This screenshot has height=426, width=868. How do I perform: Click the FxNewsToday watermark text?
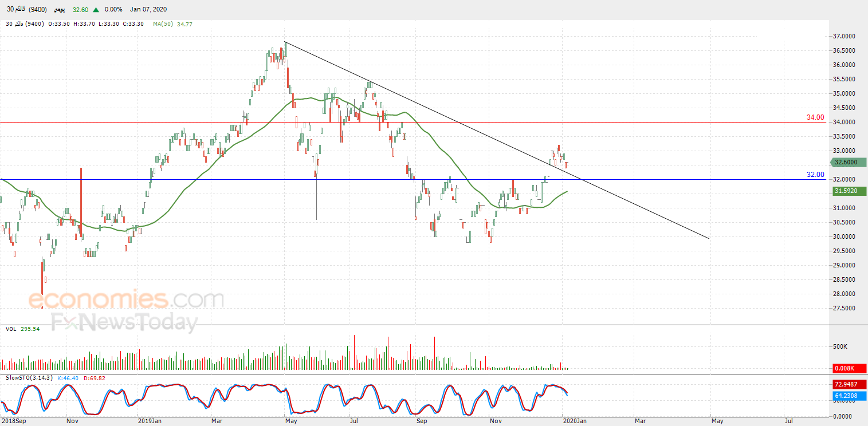pyautogui.click(x=124, y=323)
